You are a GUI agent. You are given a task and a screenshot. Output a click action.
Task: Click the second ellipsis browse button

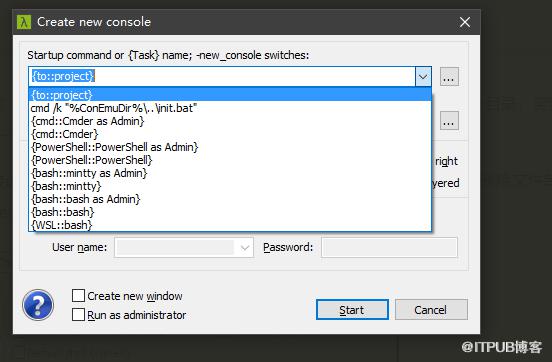(x=449, y=121)
